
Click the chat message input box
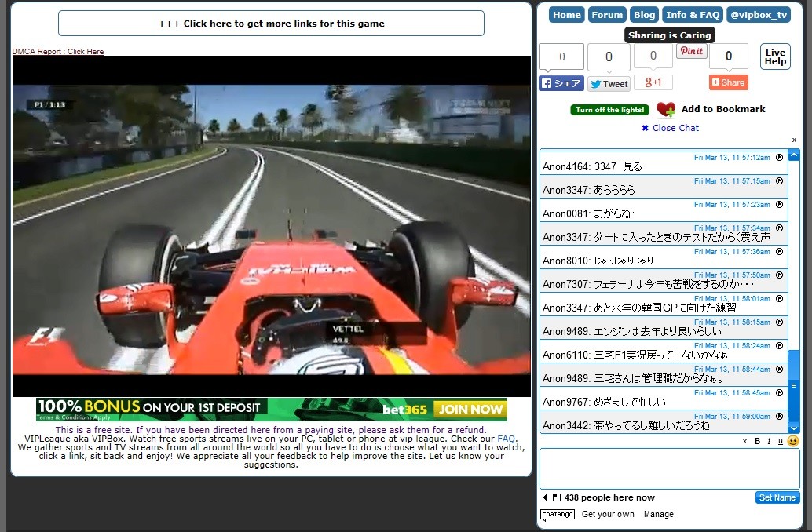coord(669,469)
